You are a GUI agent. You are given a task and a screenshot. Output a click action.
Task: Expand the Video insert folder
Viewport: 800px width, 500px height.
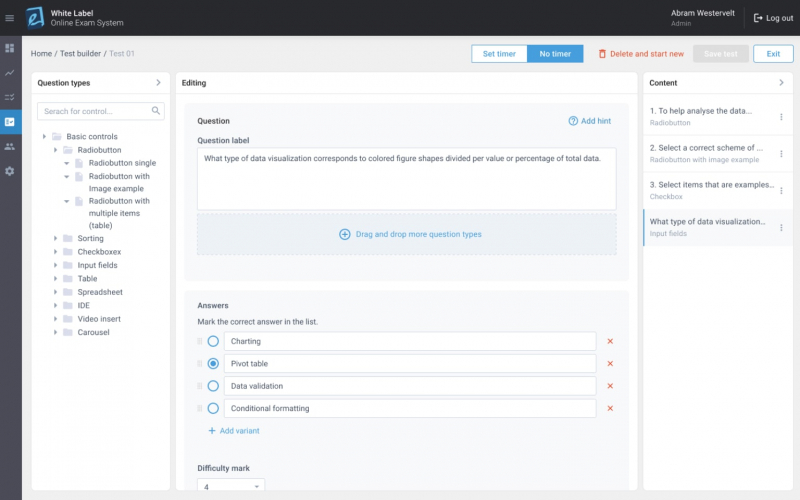tap(56, 319)
